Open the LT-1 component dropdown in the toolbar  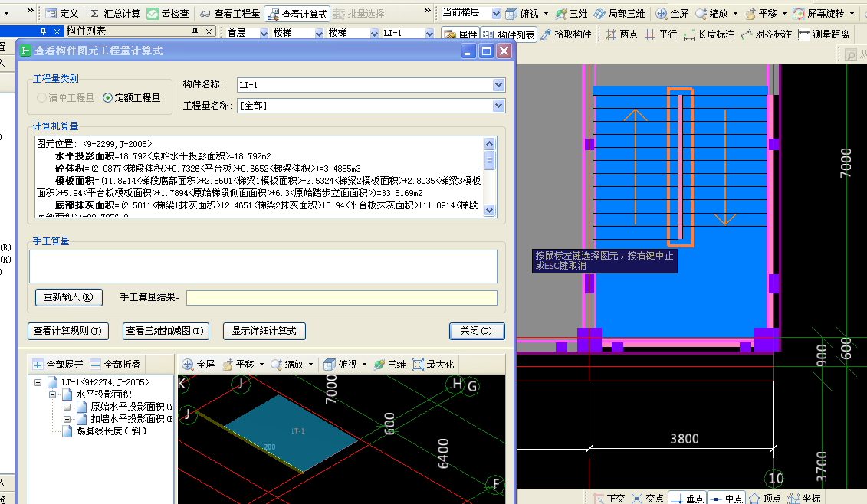tap(429, 33)
